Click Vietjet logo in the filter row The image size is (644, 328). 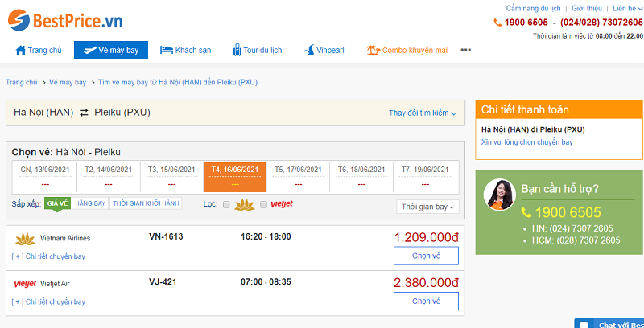click(x=282, y=203)
